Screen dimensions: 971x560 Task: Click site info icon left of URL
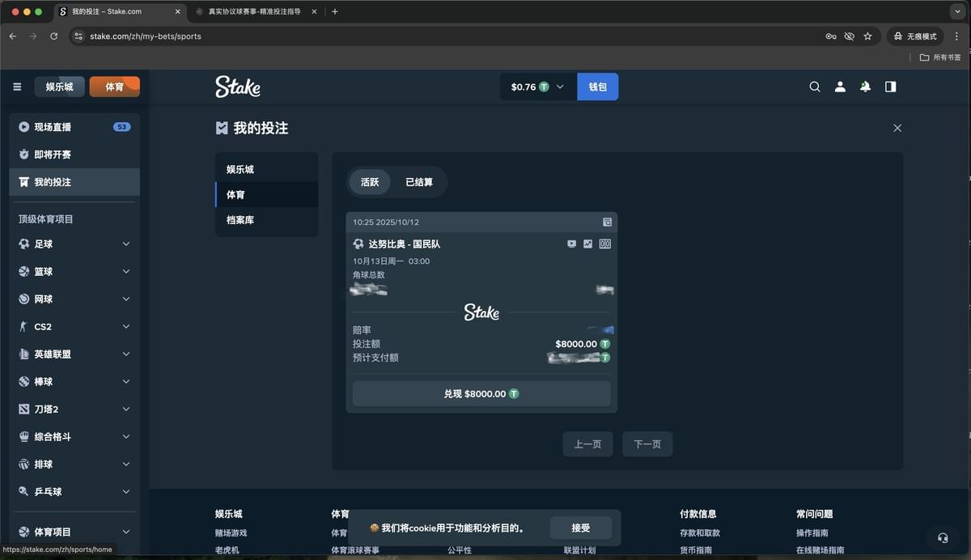point(78,36)
